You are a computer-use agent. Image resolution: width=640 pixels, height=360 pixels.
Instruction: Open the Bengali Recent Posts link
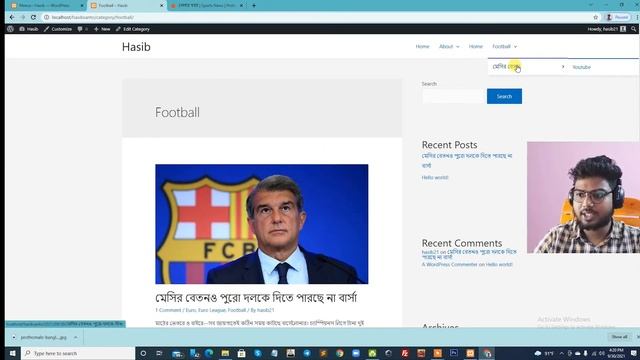click(x=467, y=160)
